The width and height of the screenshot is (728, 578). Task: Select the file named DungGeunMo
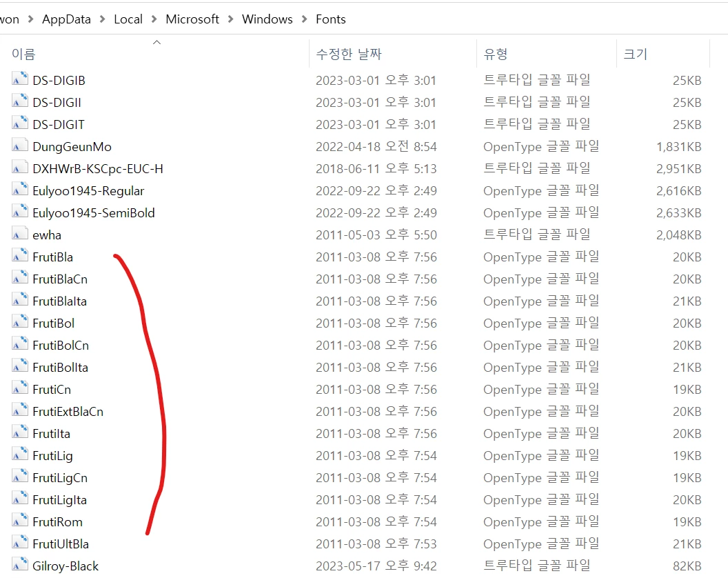pyautogui.click(x=72, y=147)
